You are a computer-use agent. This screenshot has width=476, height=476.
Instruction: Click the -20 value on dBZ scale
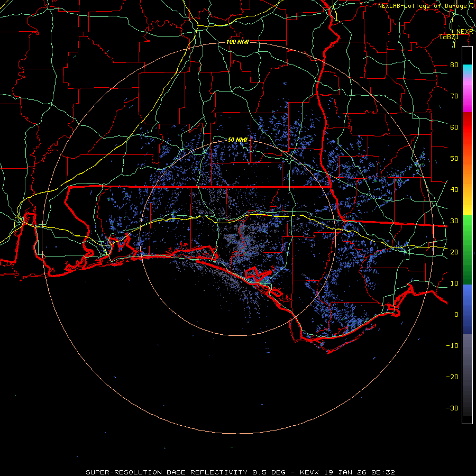coord(452,377)
